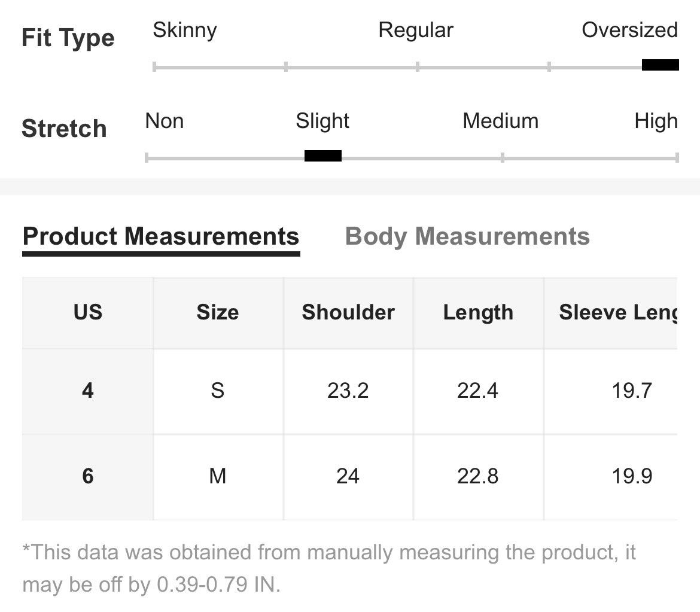700x612 pixels.
Task: Click the Skinny fit label
Action: tap(184, 31)
